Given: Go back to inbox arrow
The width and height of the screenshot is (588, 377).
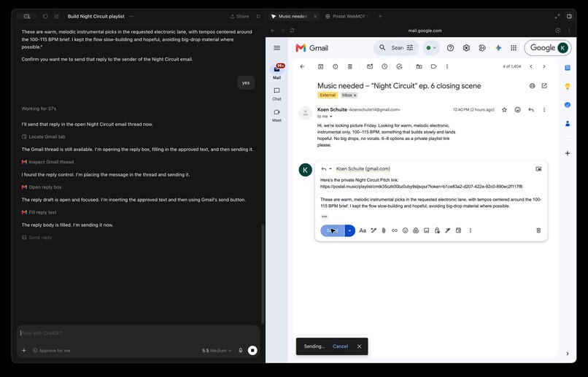Looking at the screenshot, I should point(302,66).
